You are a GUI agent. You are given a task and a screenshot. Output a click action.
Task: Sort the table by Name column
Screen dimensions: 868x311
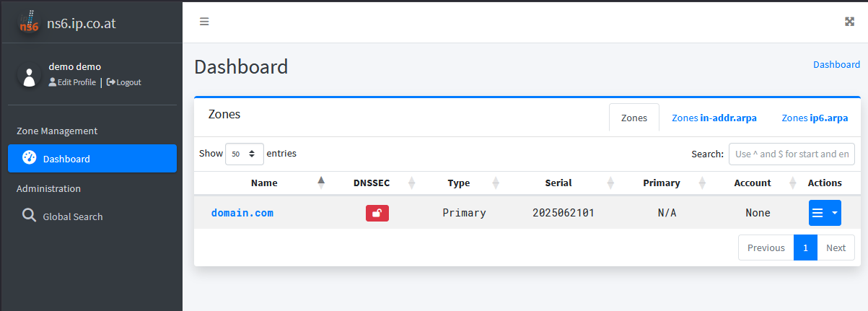264,183
